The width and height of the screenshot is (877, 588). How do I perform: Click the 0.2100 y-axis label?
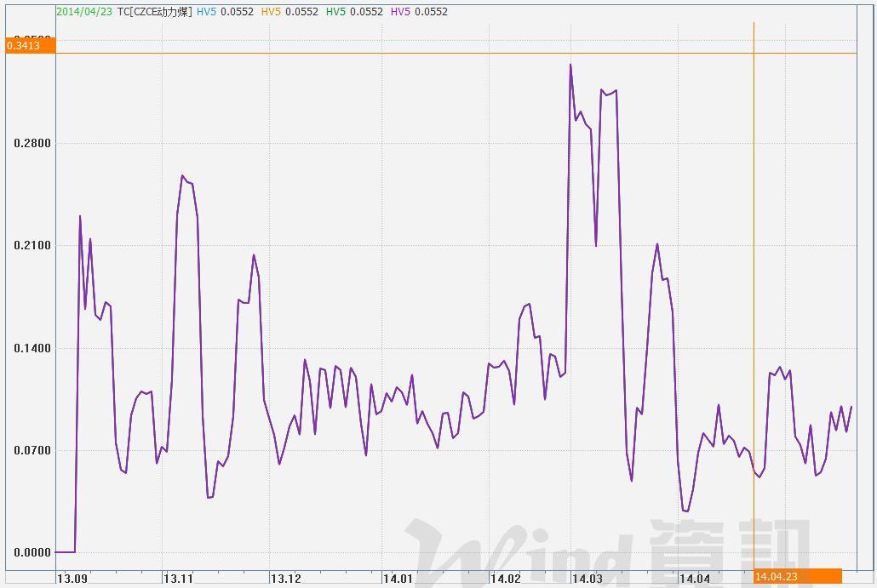click(x=32, y=246)
